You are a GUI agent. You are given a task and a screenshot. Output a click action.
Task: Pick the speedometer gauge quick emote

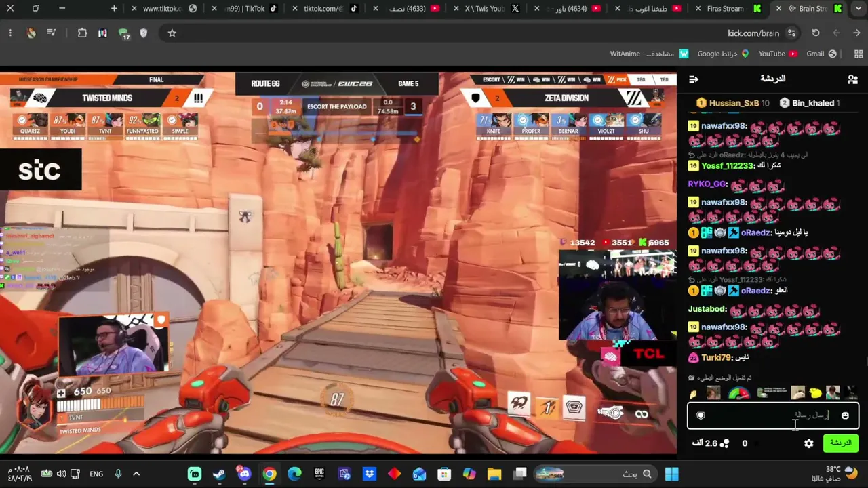click(738, 392)
